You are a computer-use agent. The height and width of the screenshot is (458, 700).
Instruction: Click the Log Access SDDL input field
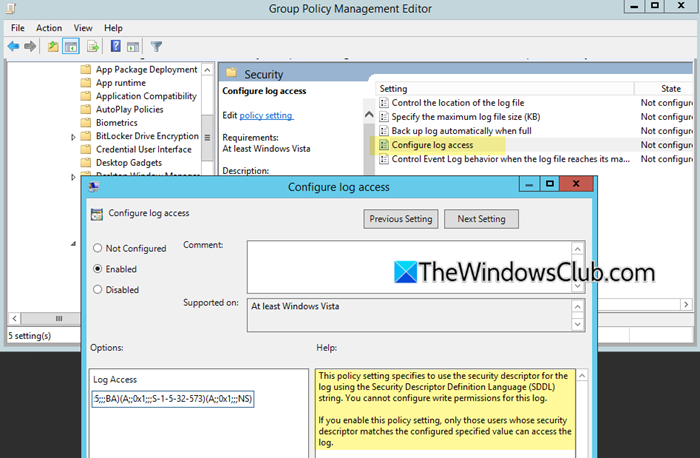pyautogui.click(x=173, y=399)
